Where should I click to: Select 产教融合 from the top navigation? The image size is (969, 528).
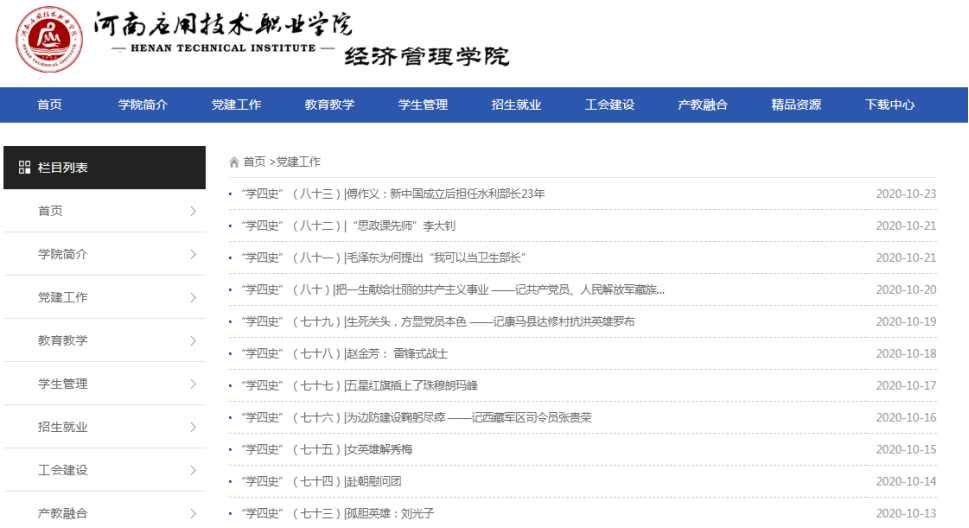coord(703,105)
